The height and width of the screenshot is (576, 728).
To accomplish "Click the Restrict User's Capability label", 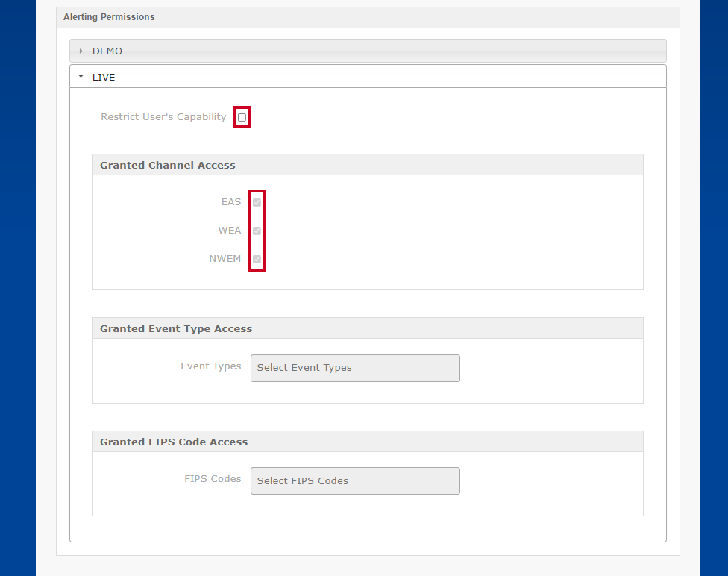I will [163, 117].
